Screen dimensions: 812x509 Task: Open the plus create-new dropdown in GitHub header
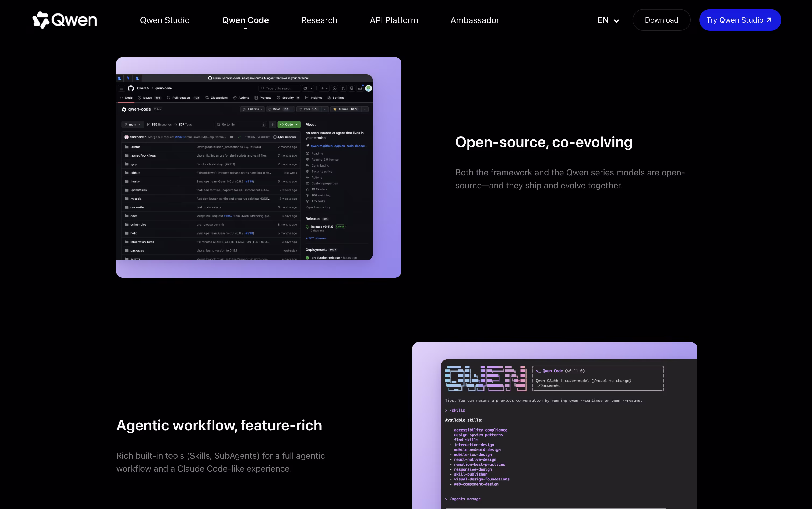[x=324, y=88]
